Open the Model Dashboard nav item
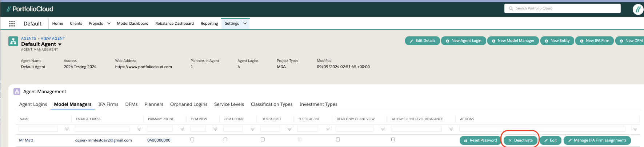 [x=133, y=24]
